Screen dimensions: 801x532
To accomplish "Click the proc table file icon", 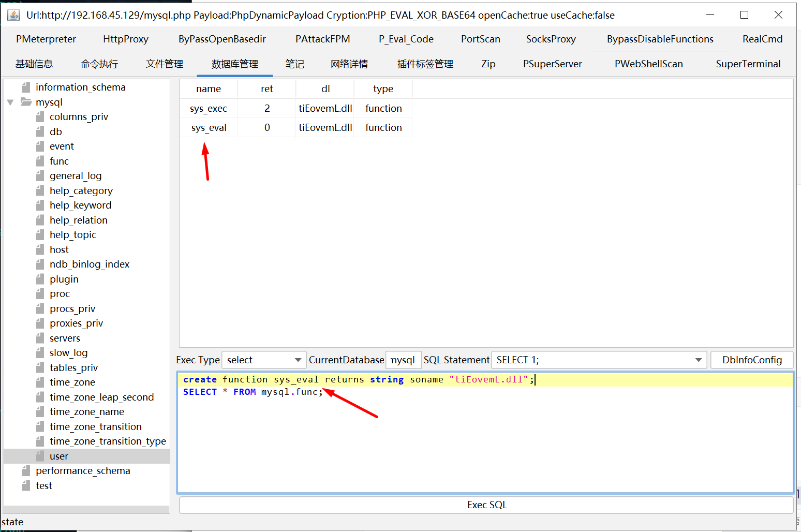I will click(40, 293).
